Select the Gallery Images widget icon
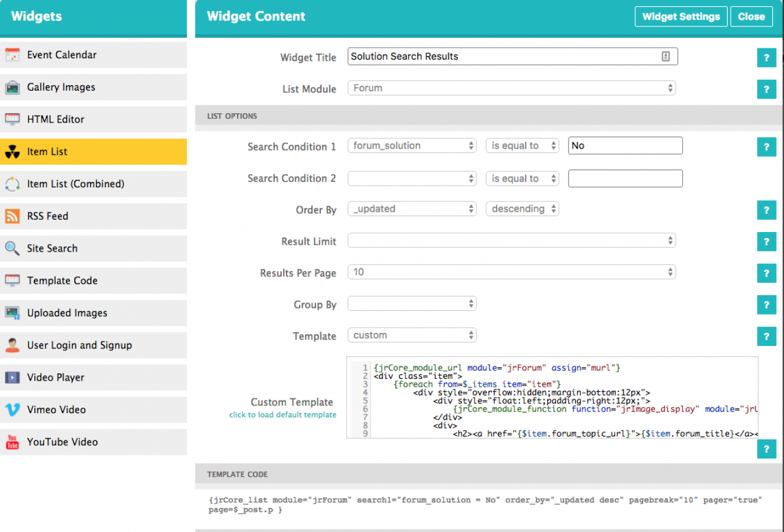 coord(12,88)
